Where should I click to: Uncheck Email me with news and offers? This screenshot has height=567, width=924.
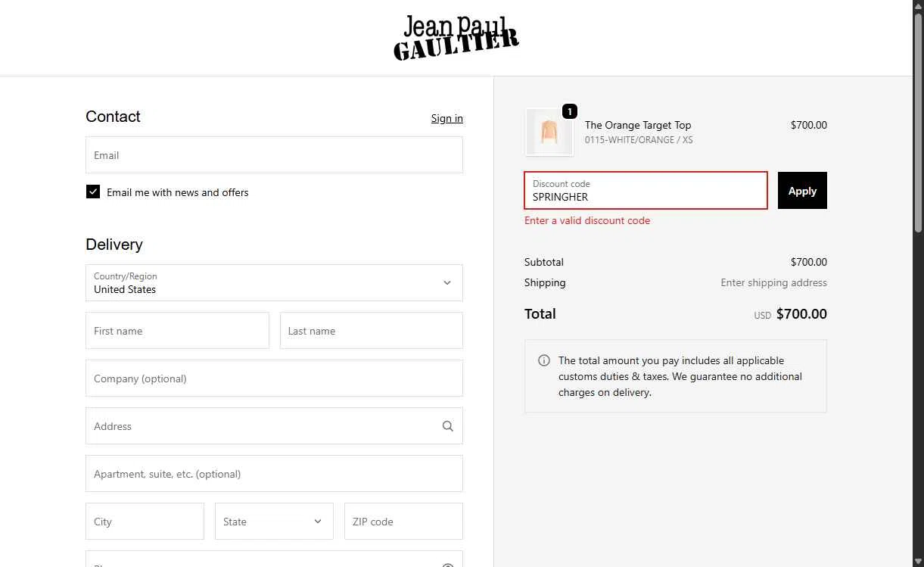(93, 192)
